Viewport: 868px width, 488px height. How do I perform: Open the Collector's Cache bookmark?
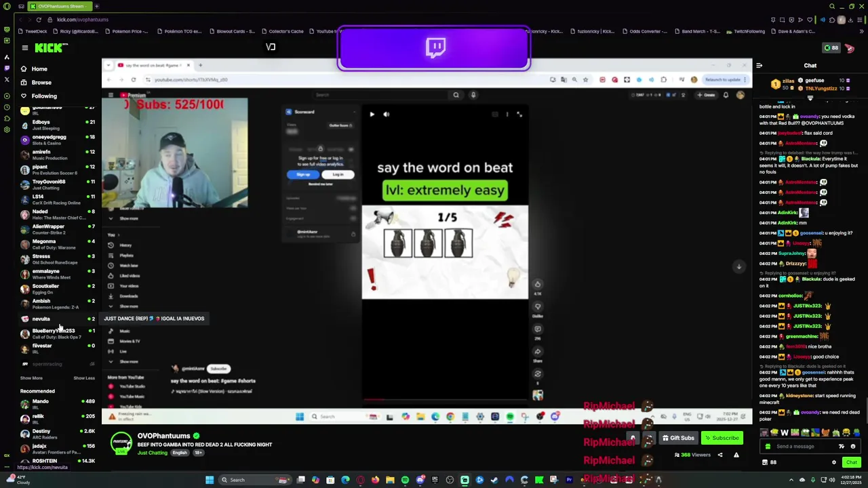tap(283, 31)
